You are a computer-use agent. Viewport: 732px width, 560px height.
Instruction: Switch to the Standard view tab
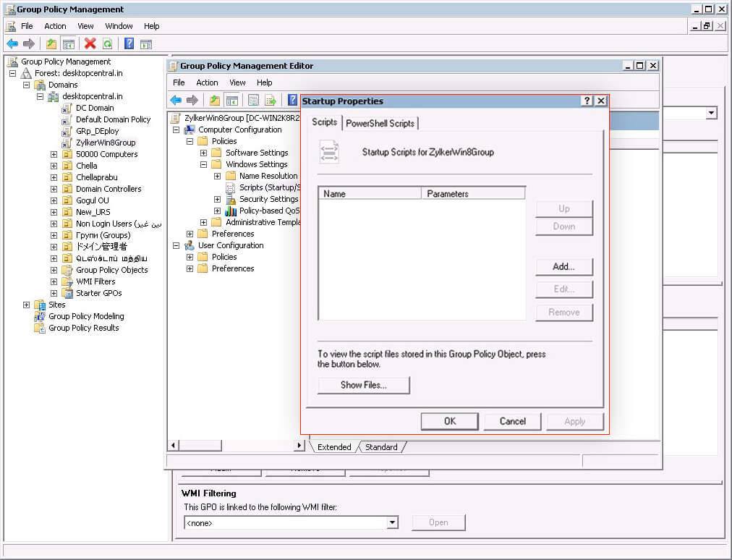click(x=381, y=447)
